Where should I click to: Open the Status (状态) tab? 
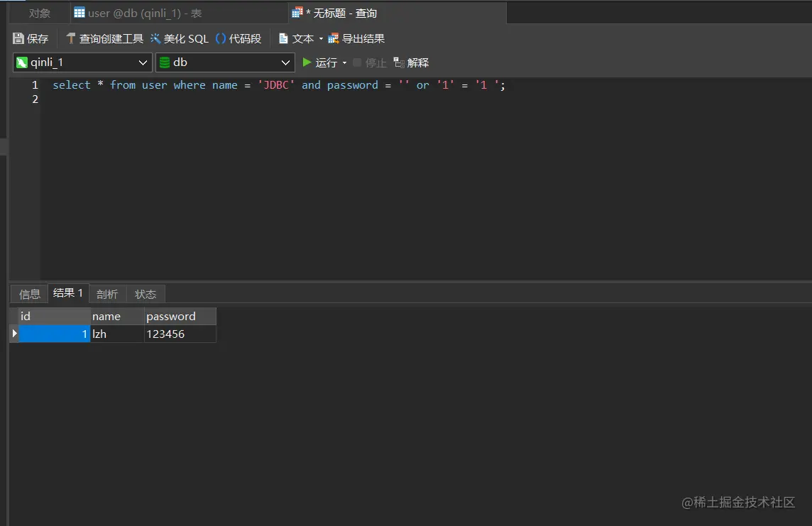pyautogui.click(x=146, y=294)
